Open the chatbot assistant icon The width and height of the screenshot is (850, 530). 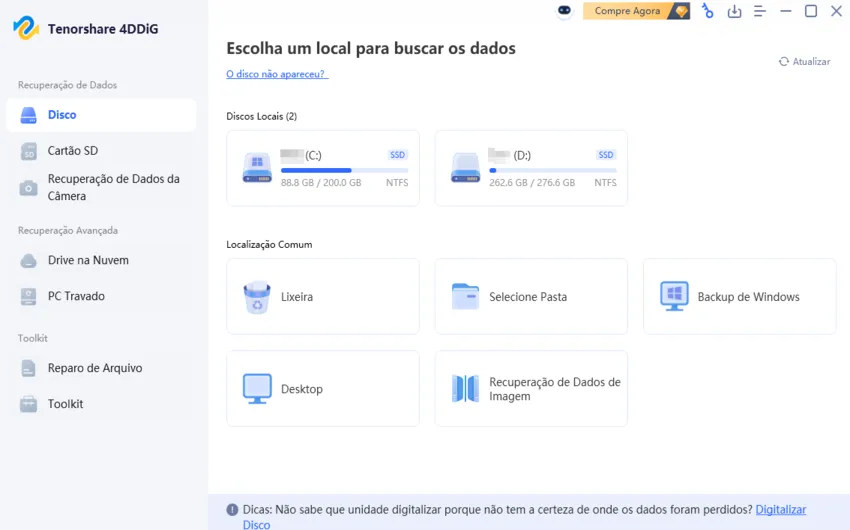coord(564,11)
